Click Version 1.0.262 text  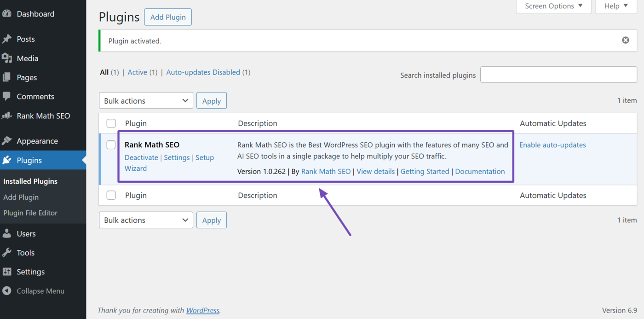point(262,171)
